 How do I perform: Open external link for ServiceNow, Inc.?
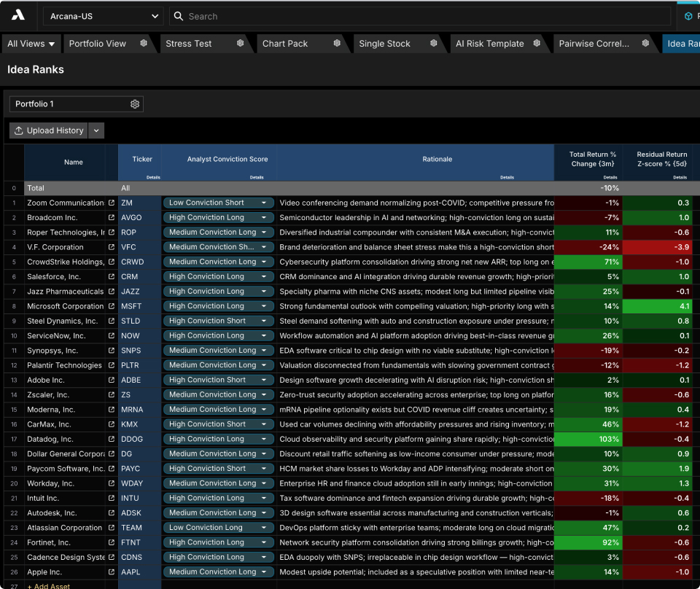point(111,335)
